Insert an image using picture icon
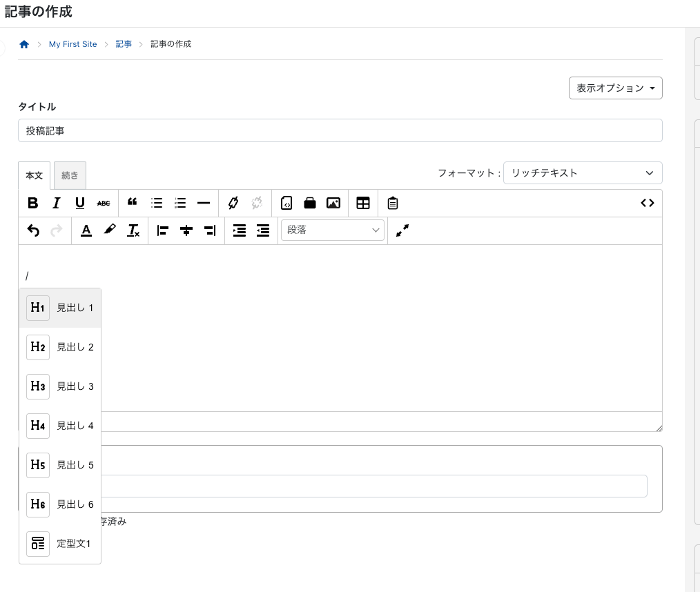 pyautogui.click(x=333, y=204)
